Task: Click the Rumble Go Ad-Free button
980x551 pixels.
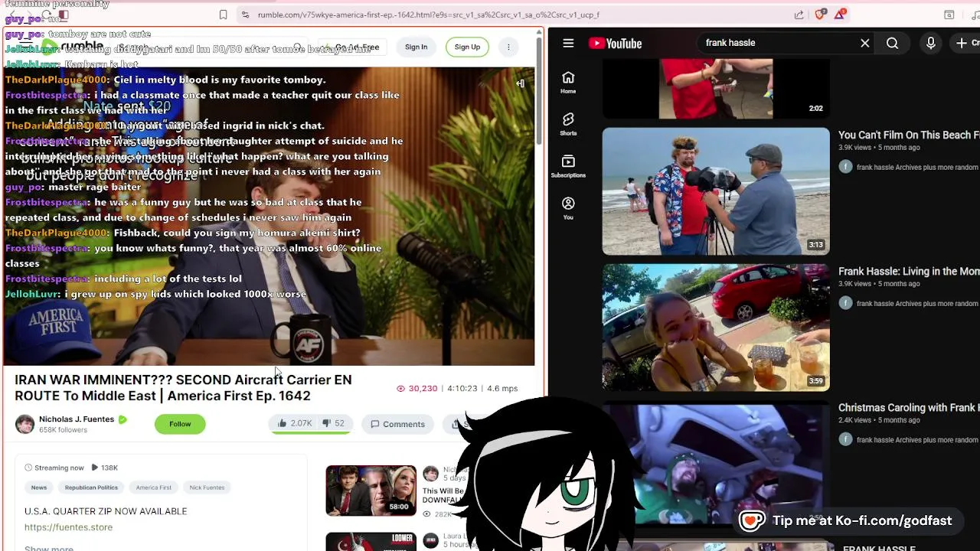Action: (352, 47)
